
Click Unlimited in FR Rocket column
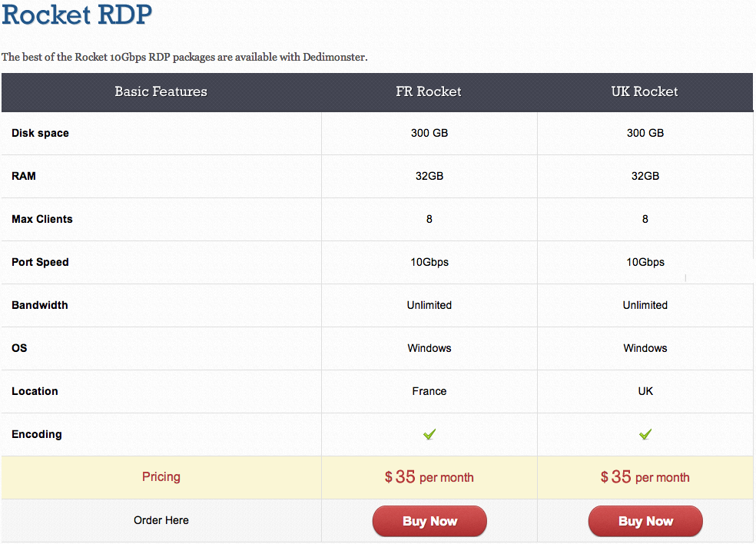pyautogui.click(x=429, y=305)
